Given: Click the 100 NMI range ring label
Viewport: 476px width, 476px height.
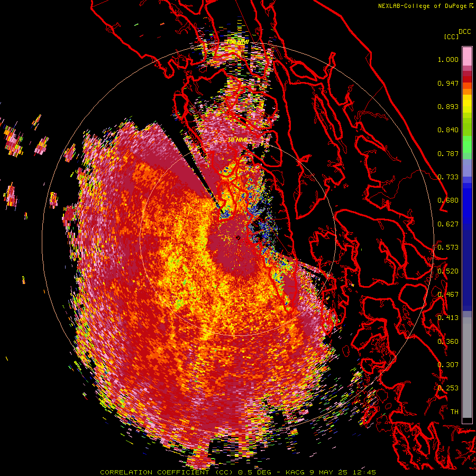Looking at the screenshot, I should pos(237,42).
